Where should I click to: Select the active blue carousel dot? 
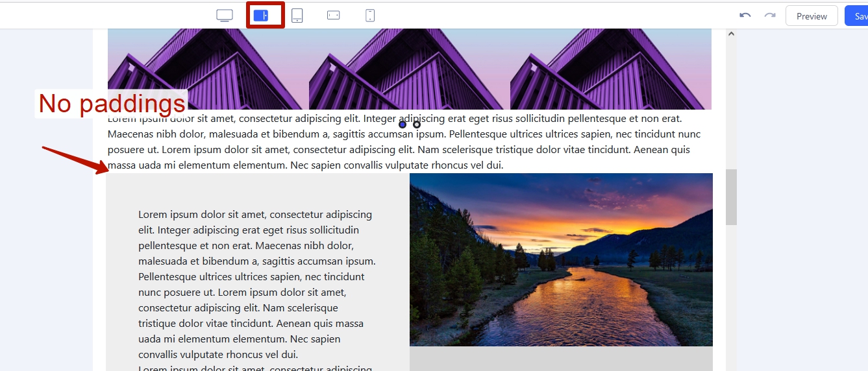[403, 124]
